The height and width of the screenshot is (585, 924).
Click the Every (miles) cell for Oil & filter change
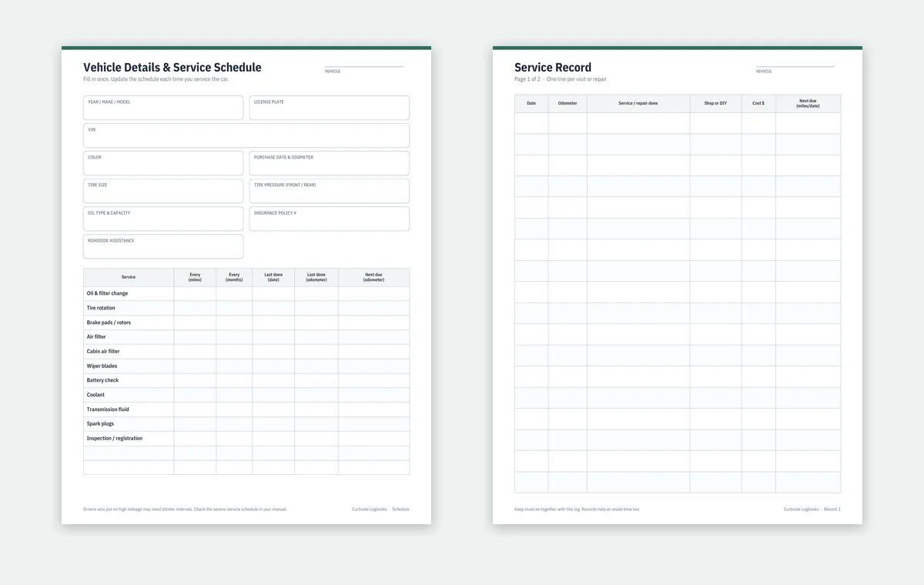[195, 293]
